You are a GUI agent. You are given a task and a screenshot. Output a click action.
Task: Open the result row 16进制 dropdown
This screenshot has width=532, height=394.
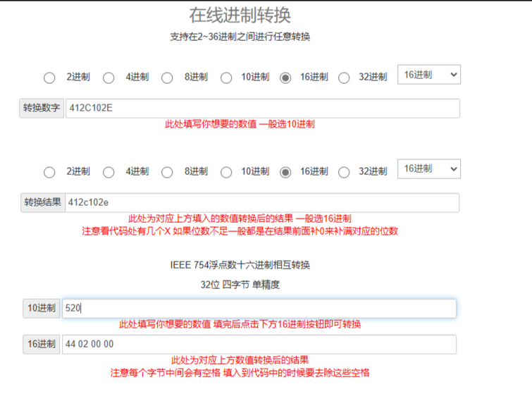(x=428, y=169)
